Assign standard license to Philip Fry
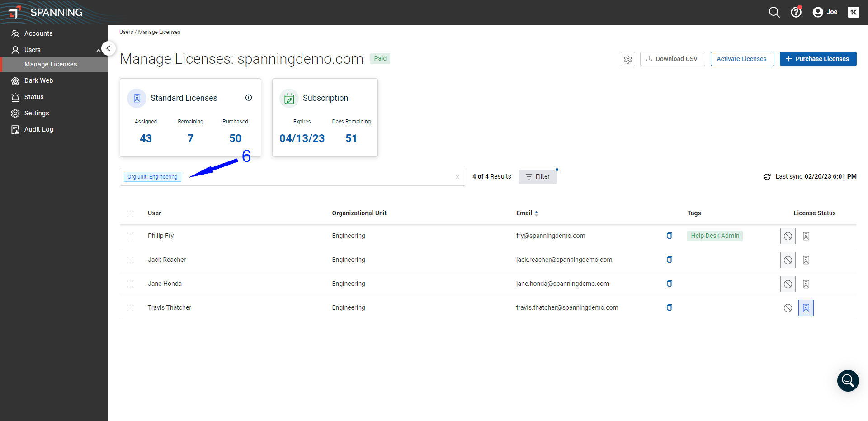Image resolution: width=868 pixels, height=421 pixels. coord(806,236)
